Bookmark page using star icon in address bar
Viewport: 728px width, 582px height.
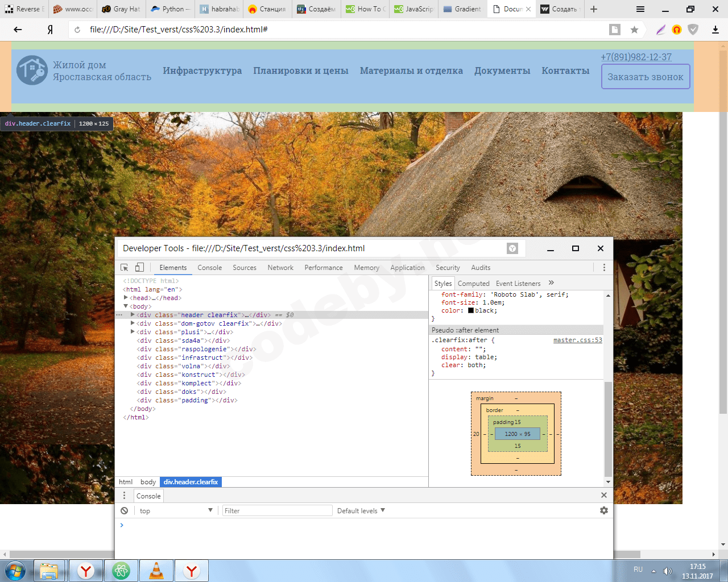point(634,30)
